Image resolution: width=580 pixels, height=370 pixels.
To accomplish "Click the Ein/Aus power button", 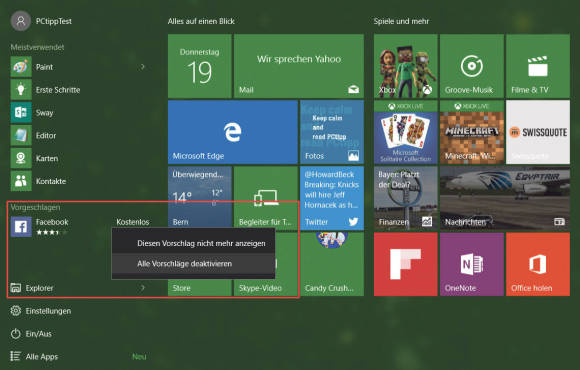I will (31, 334).
